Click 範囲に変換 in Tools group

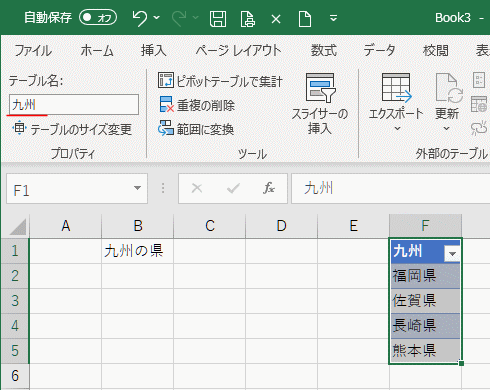[x=196, y=129]
